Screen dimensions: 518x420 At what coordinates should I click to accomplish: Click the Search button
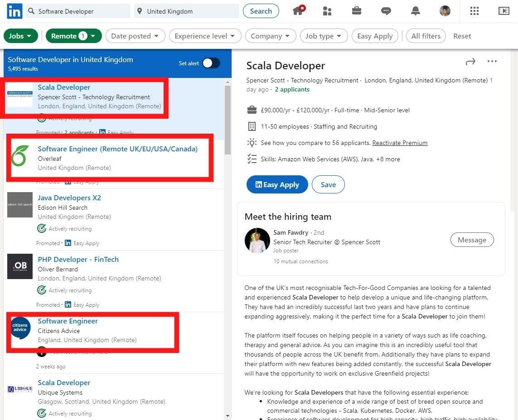[x=261, y=11]
